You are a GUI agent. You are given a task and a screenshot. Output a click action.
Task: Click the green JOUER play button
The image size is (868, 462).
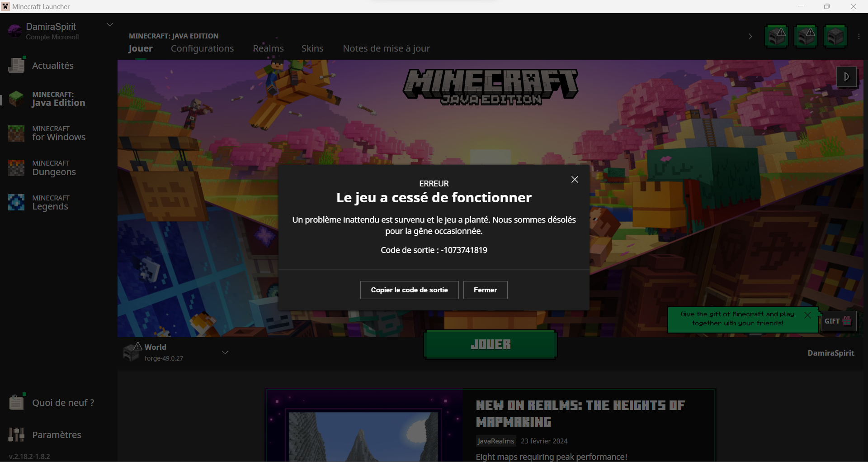click(491, 344)
